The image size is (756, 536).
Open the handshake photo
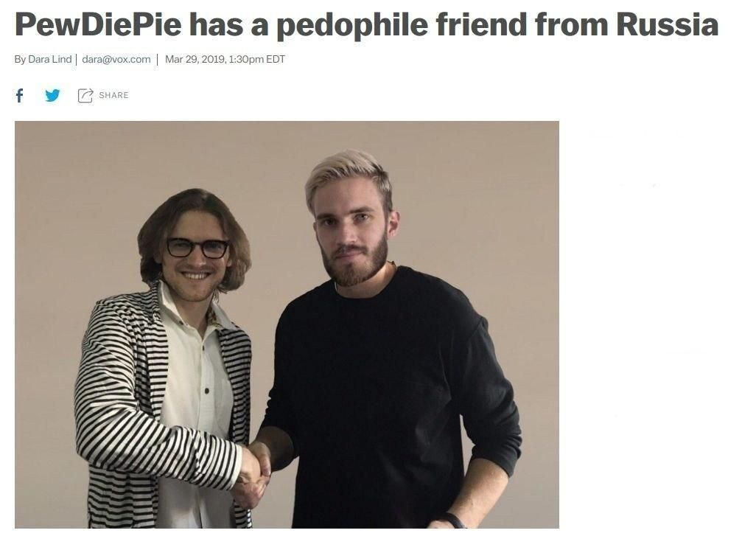[x=287, y=324]
